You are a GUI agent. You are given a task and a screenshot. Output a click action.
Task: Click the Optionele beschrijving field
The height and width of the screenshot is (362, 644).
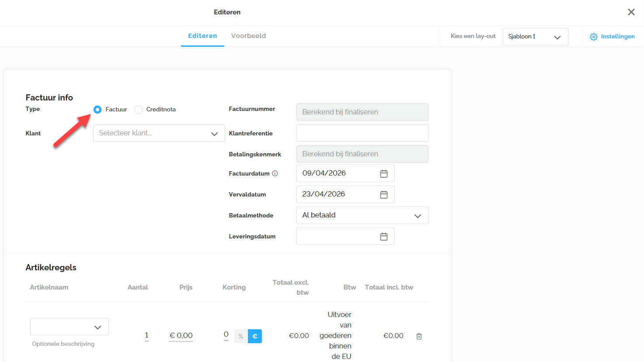coord(63,344)
